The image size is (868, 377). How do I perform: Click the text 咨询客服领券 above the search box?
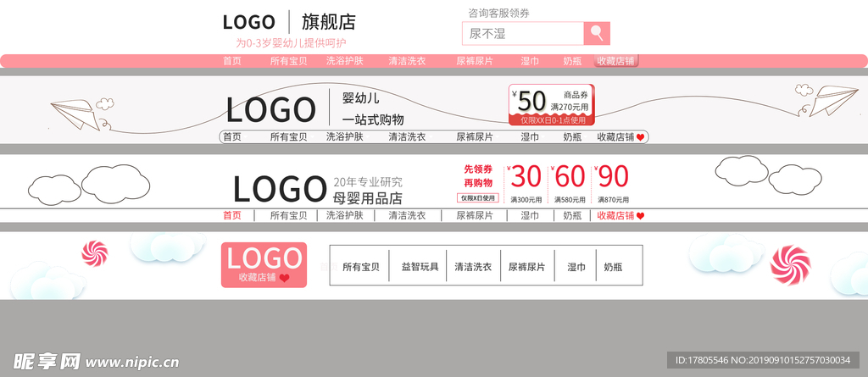pos(498,14)
